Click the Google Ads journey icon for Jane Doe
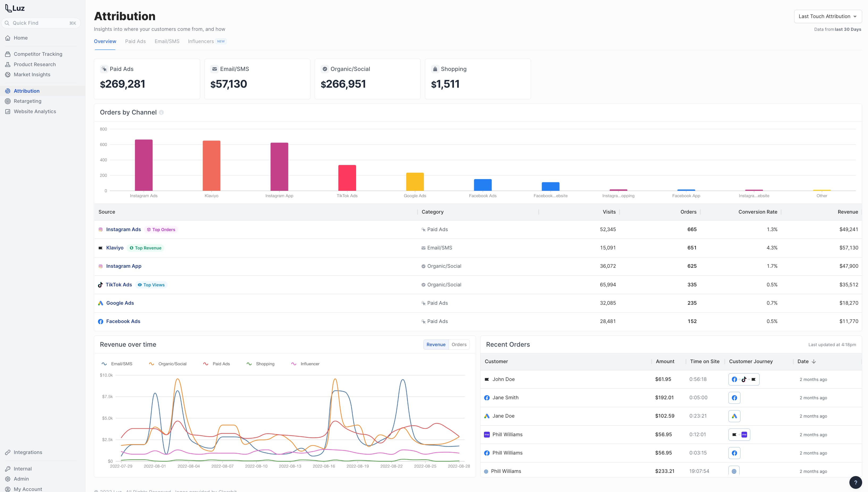 (734, 416)
